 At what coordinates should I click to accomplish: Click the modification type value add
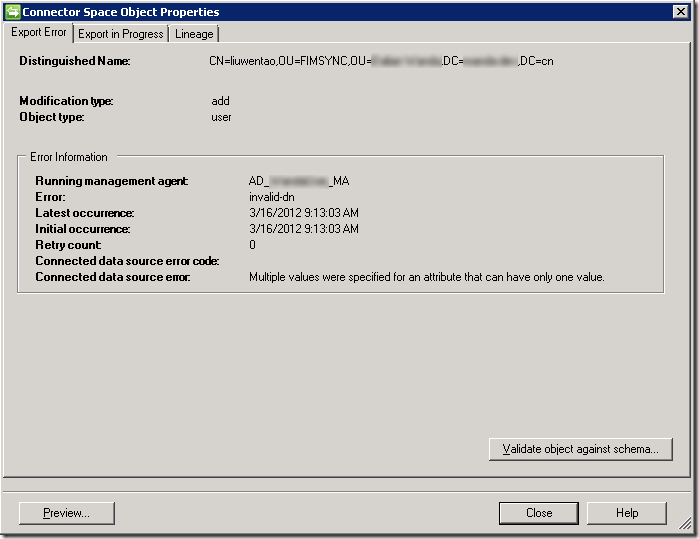220,101
